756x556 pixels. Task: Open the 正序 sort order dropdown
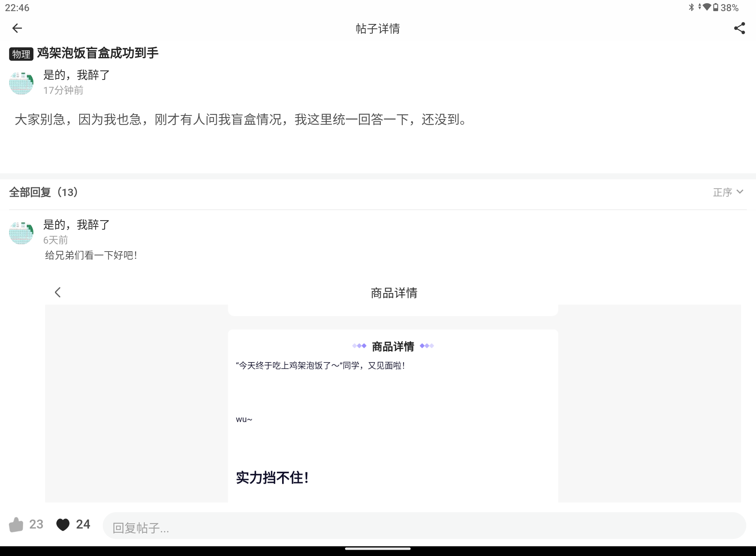click(x=728, y=192)
